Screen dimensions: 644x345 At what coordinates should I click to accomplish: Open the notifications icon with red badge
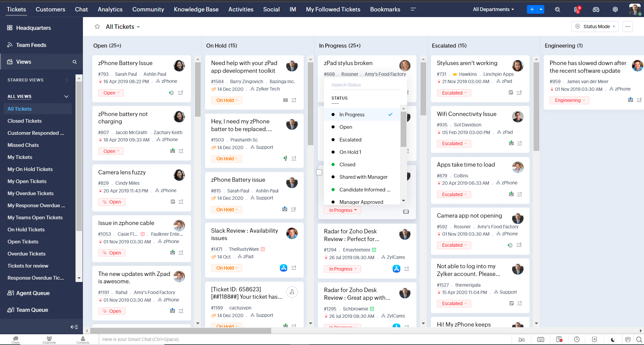(x=577, y=10)
